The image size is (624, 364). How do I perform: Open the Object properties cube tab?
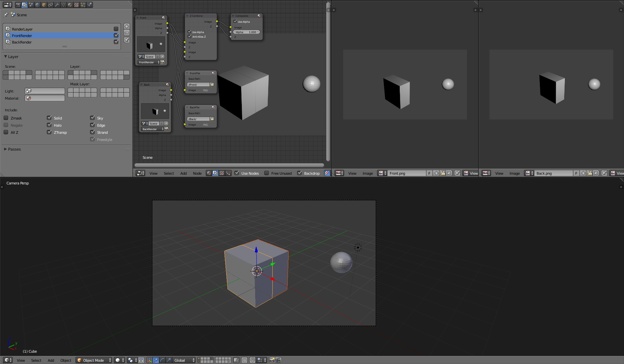tap(44, 5)
